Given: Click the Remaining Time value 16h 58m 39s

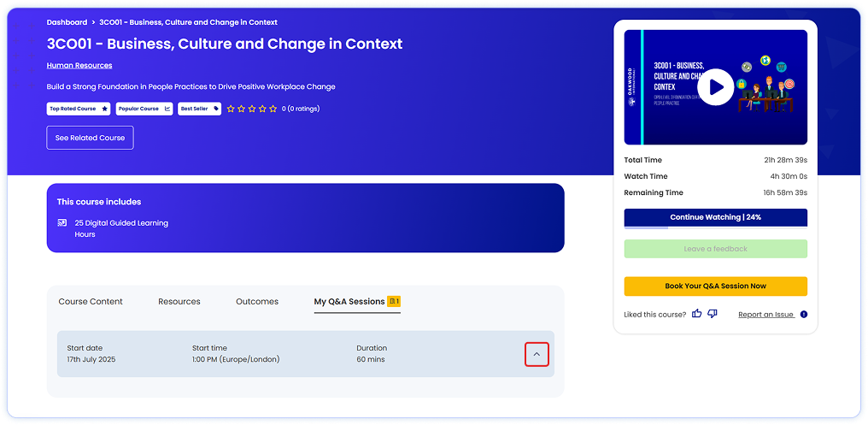Looking at the screenshot, I should (785, 192).
